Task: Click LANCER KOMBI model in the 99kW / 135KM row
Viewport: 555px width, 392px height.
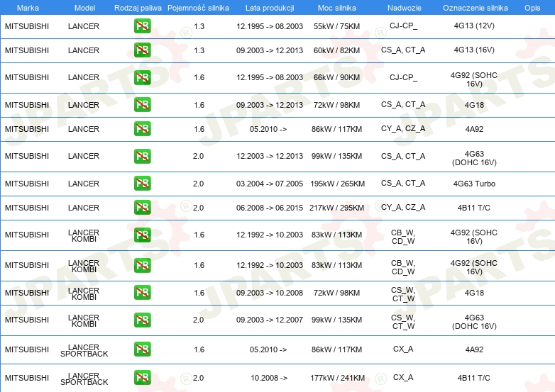Action: [84, 320]
